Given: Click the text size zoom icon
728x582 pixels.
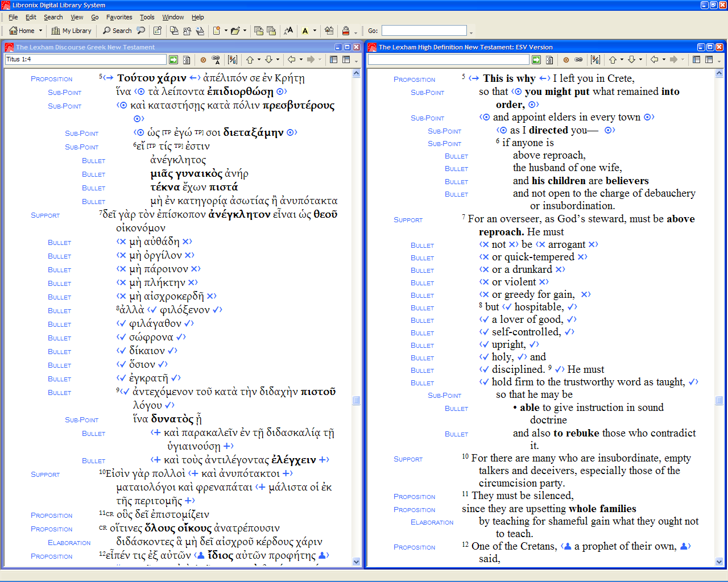Looking at the screenshot, I should click(x=288, y=31).
